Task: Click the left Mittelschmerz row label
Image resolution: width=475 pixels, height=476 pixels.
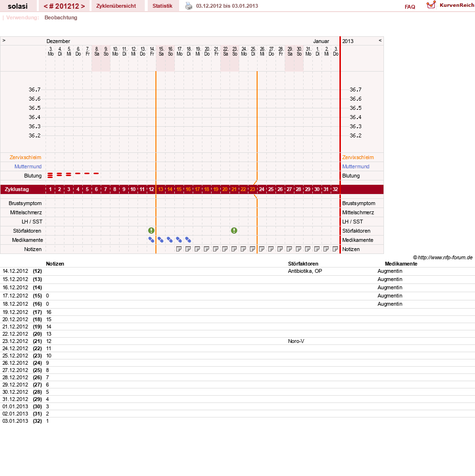Action: coord(26,212)
